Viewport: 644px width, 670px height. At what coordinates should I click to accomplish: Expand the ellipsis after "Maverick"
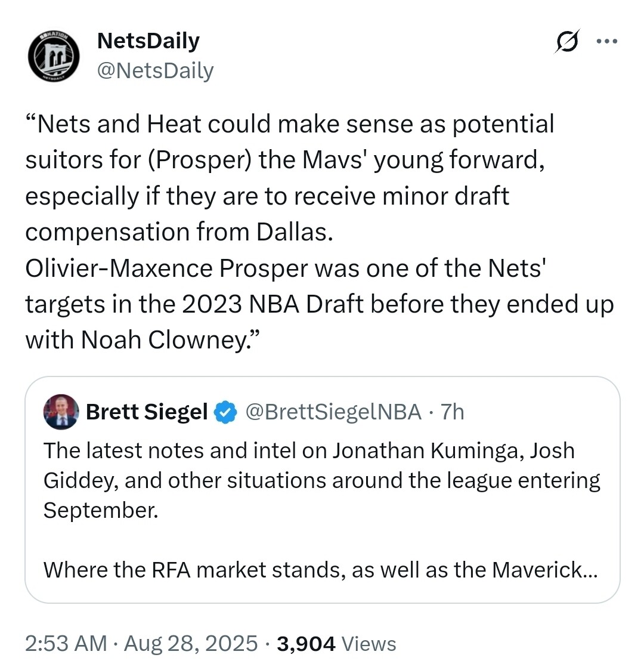coord(589,570)
